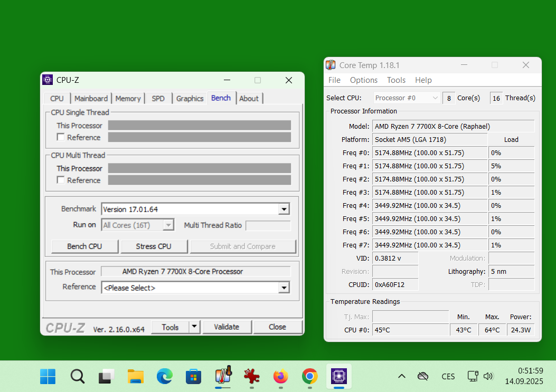Screen dimensions: 556x392
Task: Open the red splat app on taskbar
Action: pyautogui.click(x=252, y=376)
